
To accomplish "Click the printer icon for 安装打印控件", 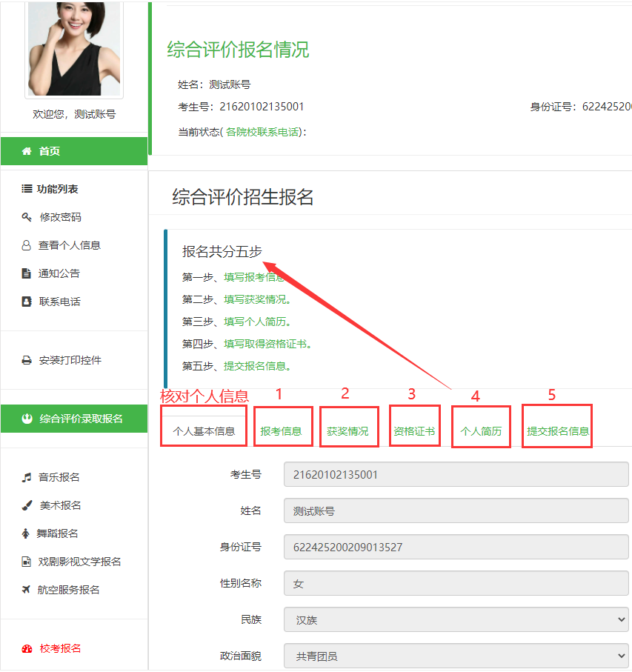I will pyautogui.click(x=27, y=360).
